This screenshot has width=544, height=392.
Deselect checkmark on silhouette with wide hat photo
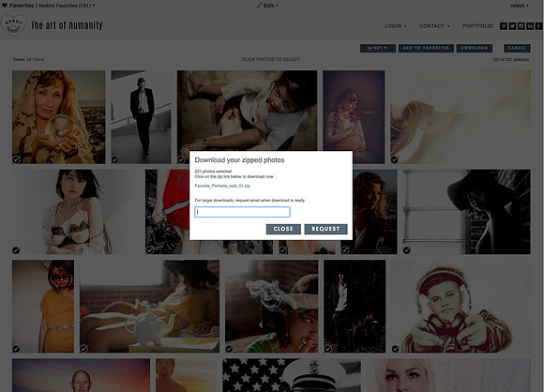(x=407, y=250)
